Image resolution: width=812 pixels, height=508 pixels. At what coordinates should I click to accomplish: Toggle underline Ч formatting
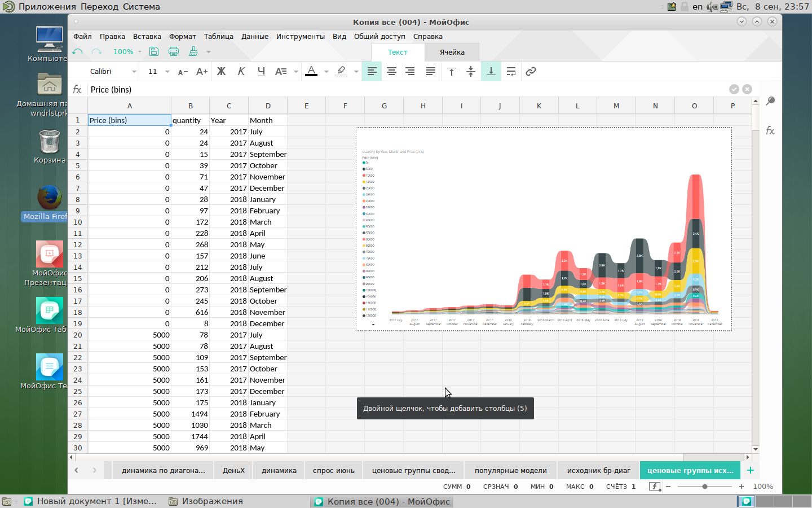pos(261,72)
